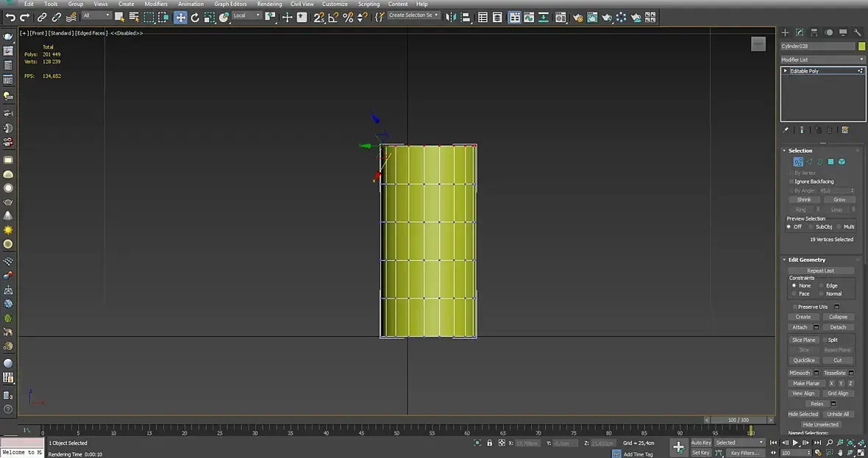Click the Select by Name icon
Viewport: 868px width, 458px height.
[x=134, y=17]
